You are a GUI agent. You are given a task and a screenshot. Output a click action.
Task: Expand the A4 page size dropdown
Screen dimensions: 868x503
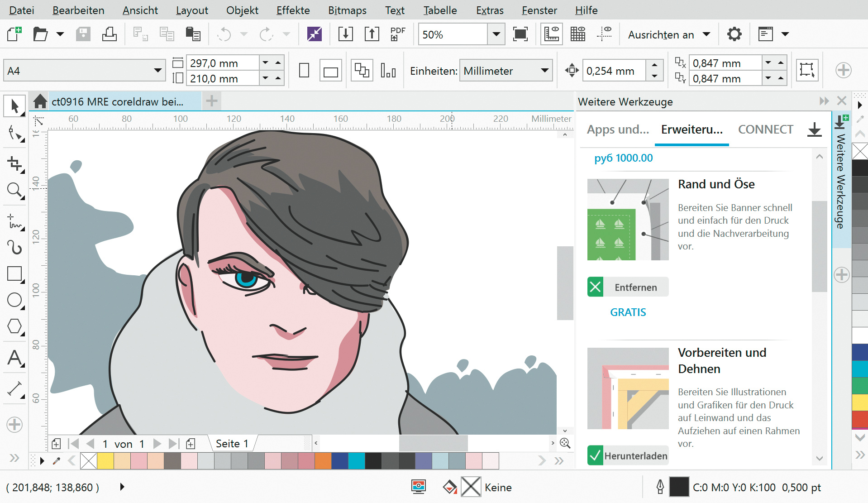157,71
